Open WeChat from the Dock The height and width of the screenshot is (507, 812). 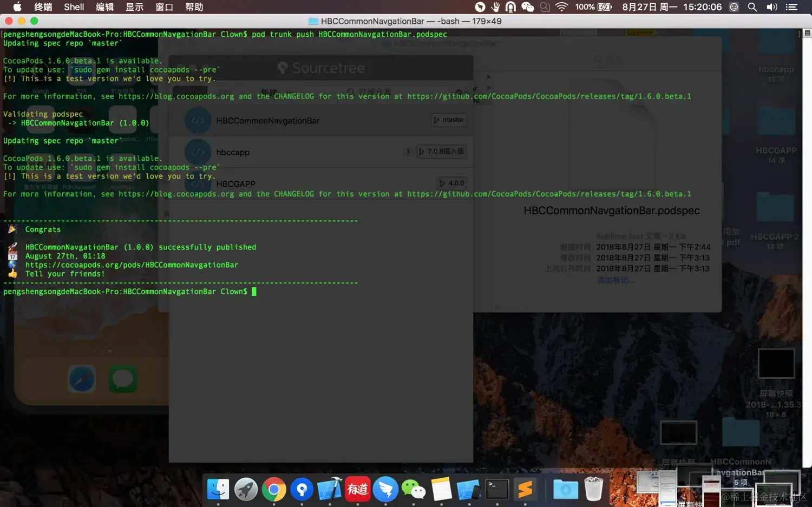(414, 490)
